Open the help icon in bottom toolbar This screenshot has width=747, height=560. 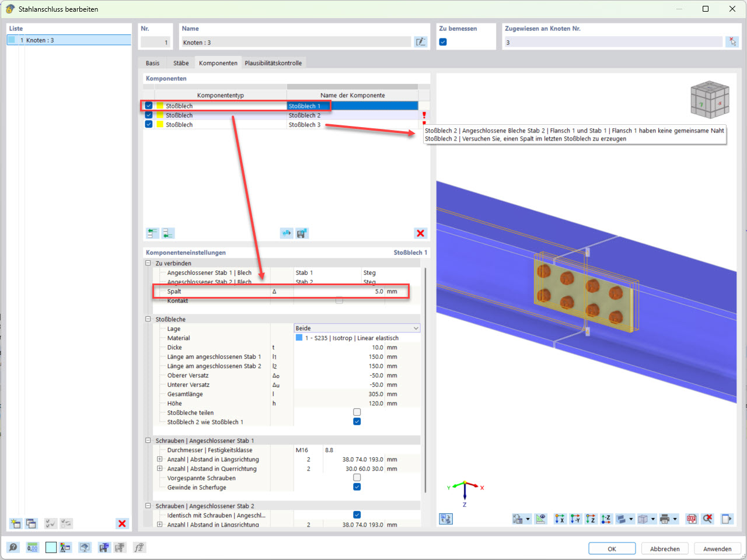13,547
